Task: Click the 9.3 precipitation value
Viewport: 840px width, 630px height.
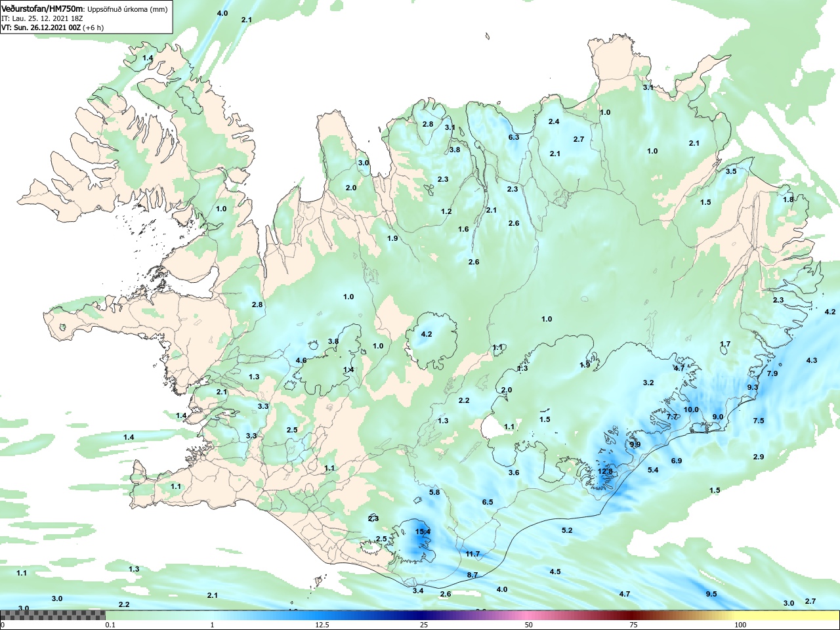Action: point(753,387)
